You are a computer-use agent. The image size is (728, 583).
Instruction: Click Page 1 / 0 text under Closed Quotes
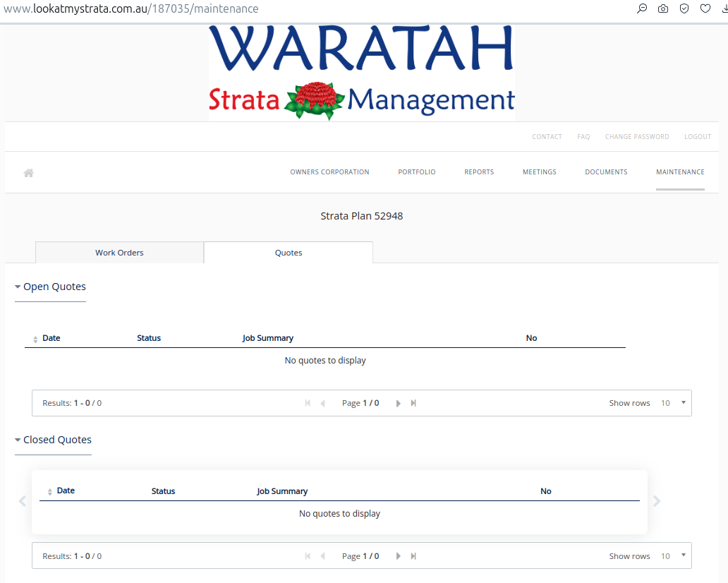360,556
